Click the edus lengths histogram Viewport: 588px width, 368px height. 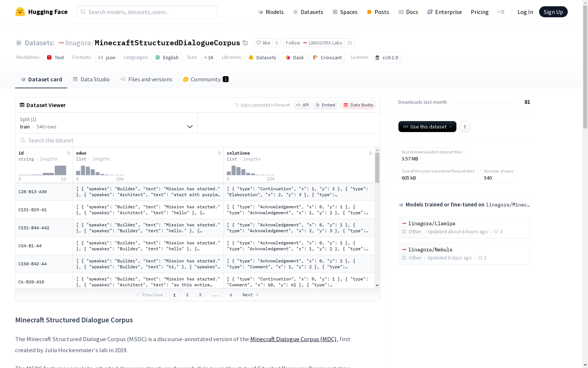point(100,170)
